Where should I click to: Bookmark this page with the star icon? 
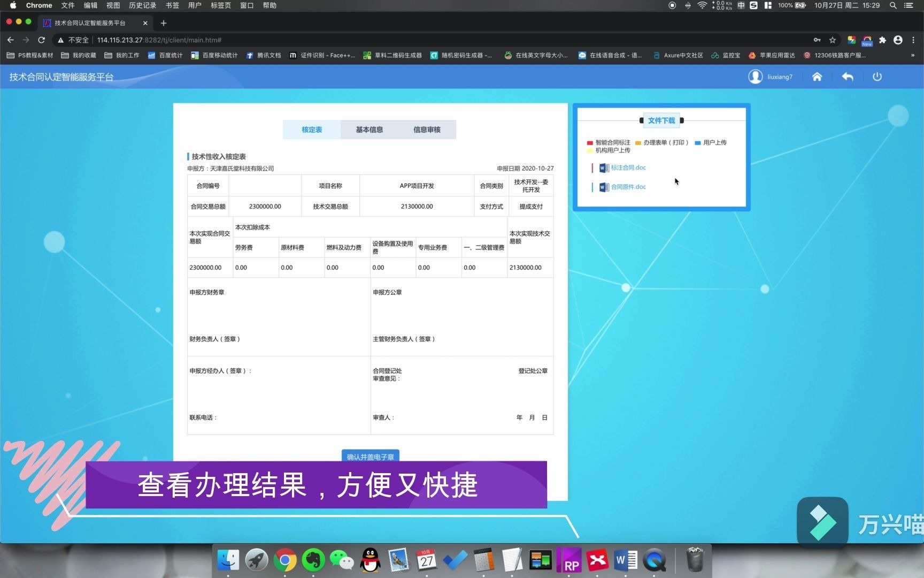pos(832,40)
